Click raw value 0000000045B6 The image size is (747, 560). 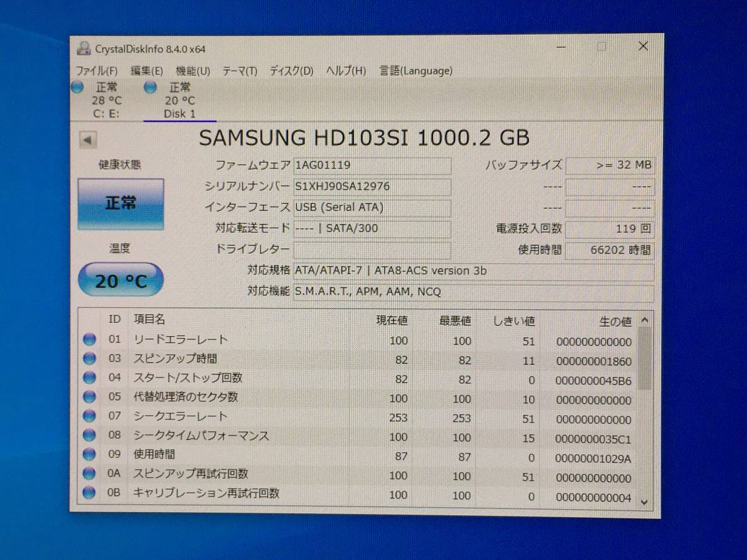(593, 381)
